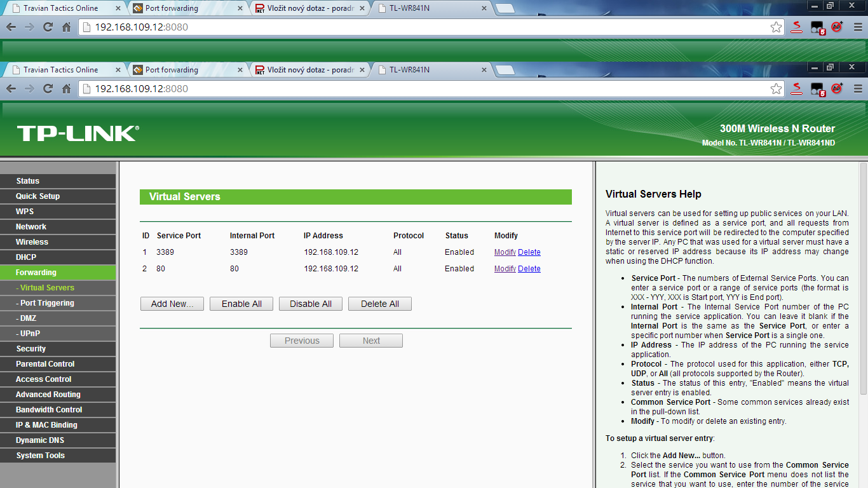Open the DHCP menu

tap(58, 257)
